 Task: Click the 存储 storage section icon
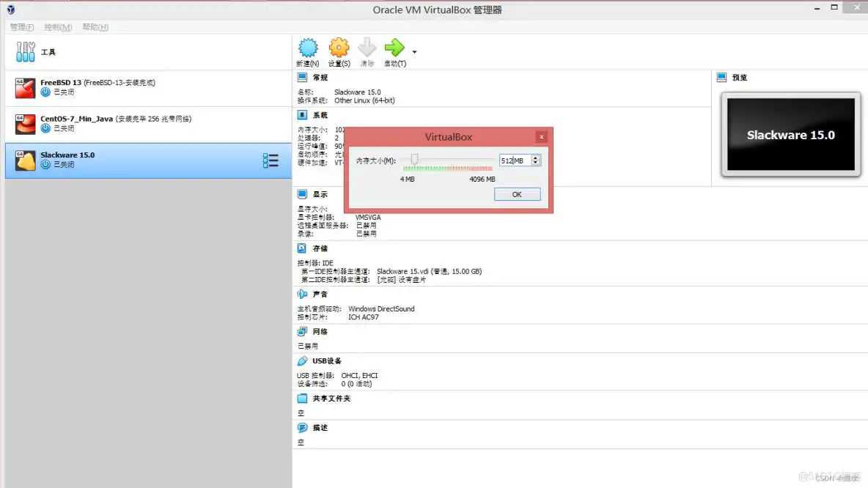tap(303, 248)
